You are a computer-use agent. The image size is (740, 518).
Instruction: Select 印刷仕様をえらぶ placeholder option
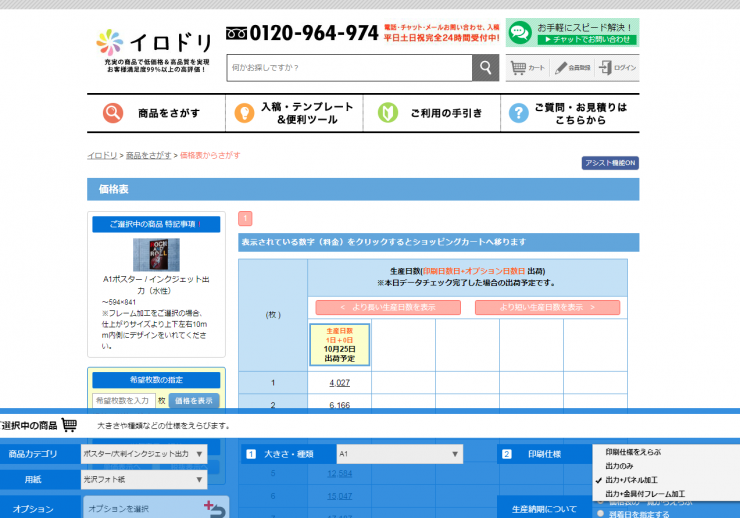pyautogui.click(x=633, y=452)
